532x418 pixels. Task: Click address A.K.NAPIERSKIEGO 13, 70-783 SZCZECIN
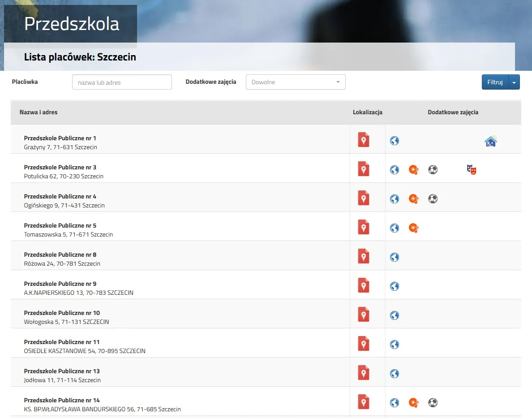(78, 293)
